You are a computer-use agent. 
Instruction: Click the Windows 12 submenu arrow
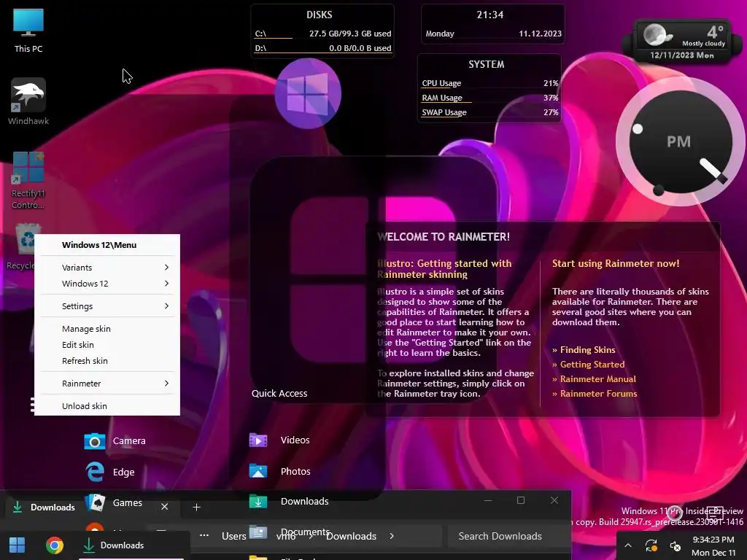point(166,284)
